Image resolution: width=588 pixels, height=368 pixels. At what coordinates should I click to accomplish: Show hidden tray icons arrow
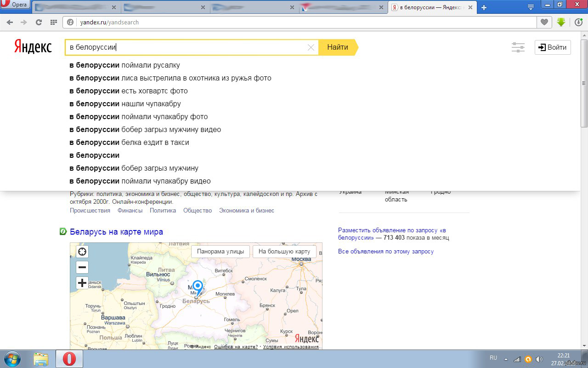point(506,359)
